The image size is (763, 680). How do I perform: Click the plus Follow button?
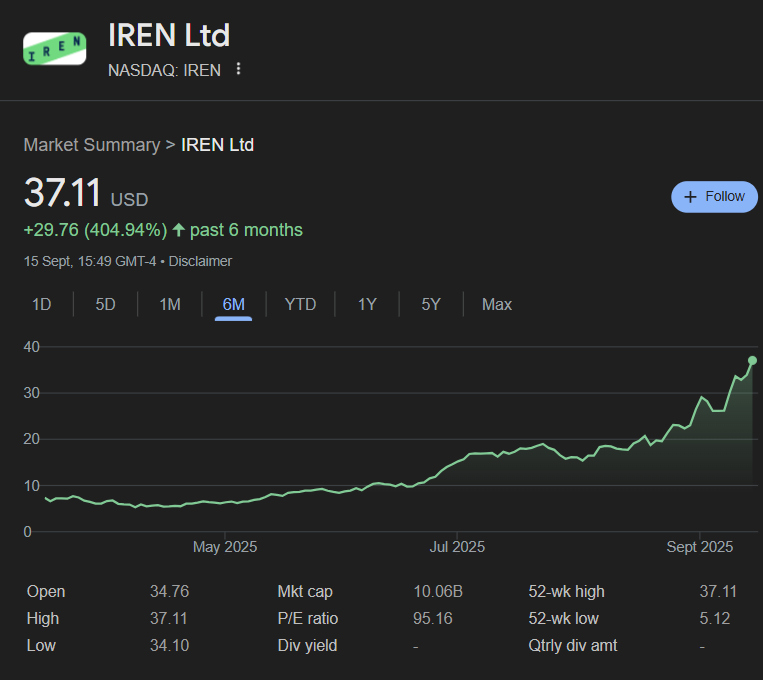point(714,197)
